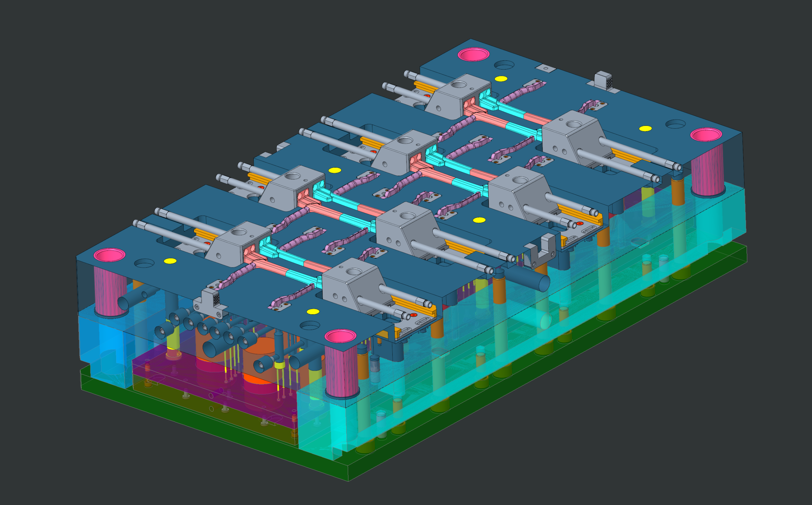Image resolution: width=812 pixels, height=505 pixels.
Task: Select the yellow dot nearest the right pink bushing
Action: click(645, 129)
